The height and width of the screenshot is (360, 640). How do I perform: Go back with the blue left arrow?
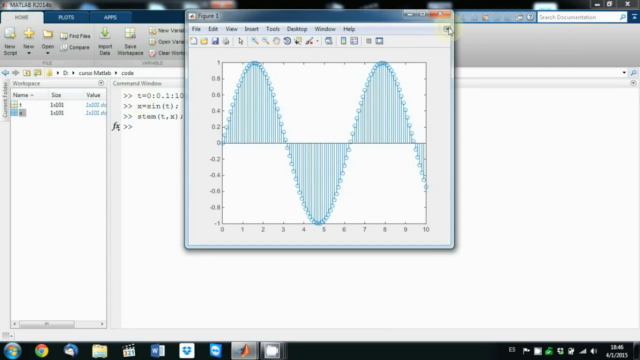[x=5, y=73]
